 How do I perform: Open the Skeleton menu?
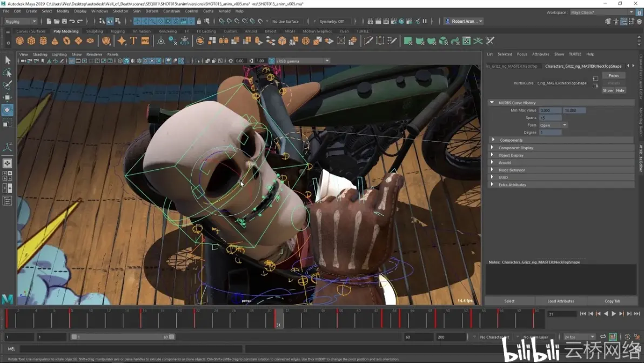(x=120, y=11)
